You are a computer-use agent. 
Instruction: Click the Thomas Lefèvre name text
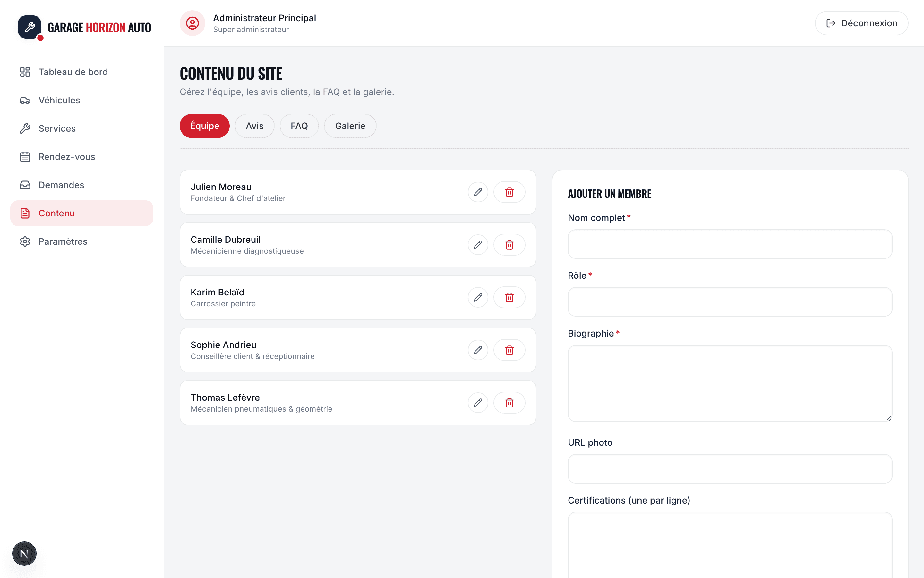[225, 398]
